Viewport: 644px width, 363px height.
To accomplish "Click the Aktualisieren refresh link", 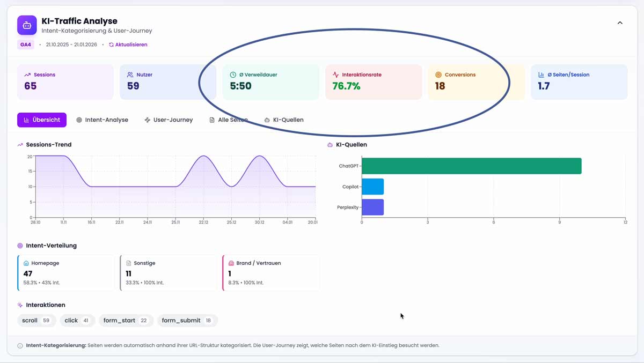I will tap(128, 45).
